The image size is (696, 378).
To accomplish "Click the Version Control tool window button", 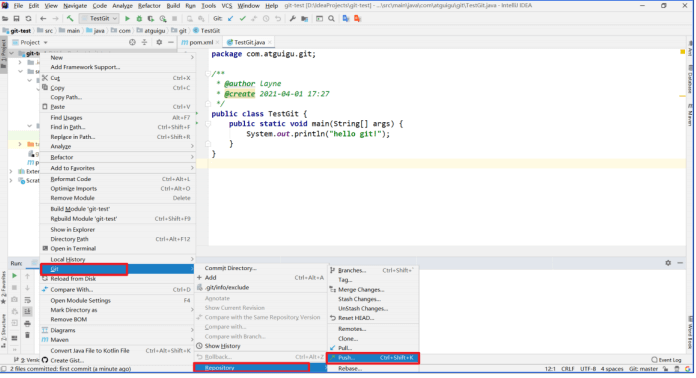I will point(27,360).
